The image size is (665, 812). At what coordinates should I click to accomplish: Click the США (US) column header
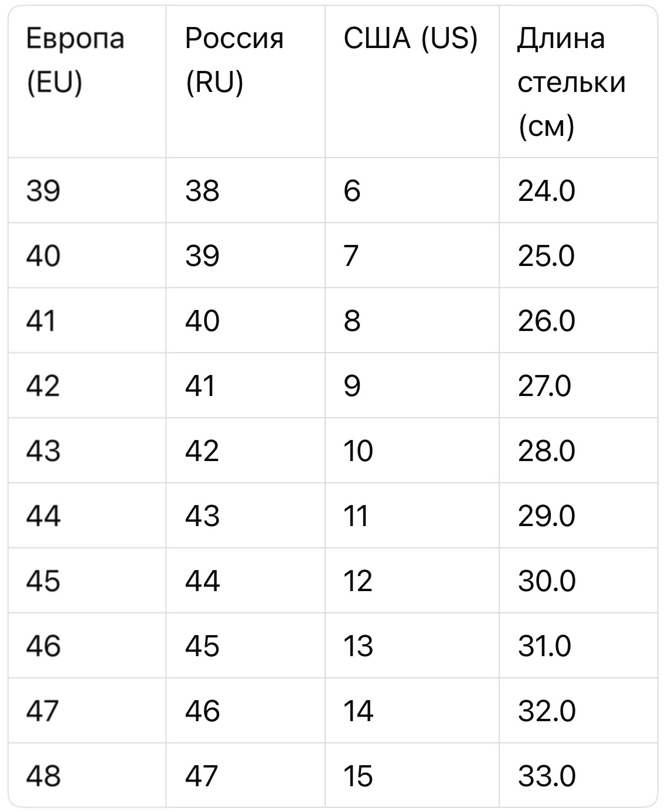[x=410, y=39]
